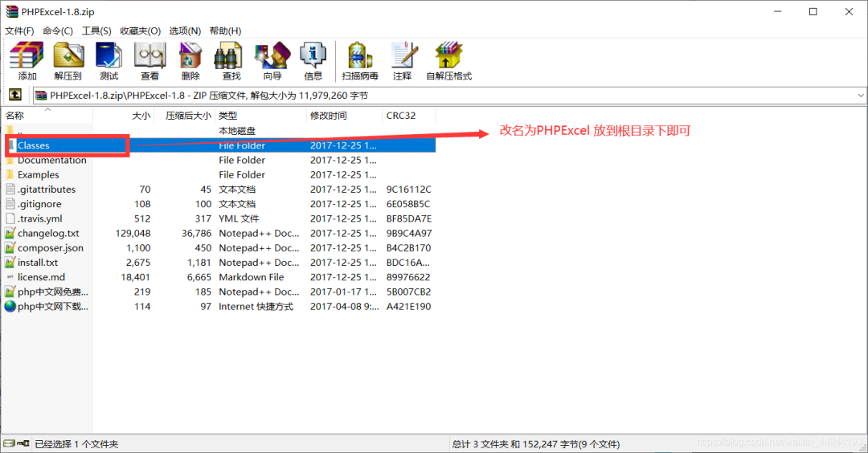
Task: Click the license.md file icon
Action: click(x=10, y=276)
